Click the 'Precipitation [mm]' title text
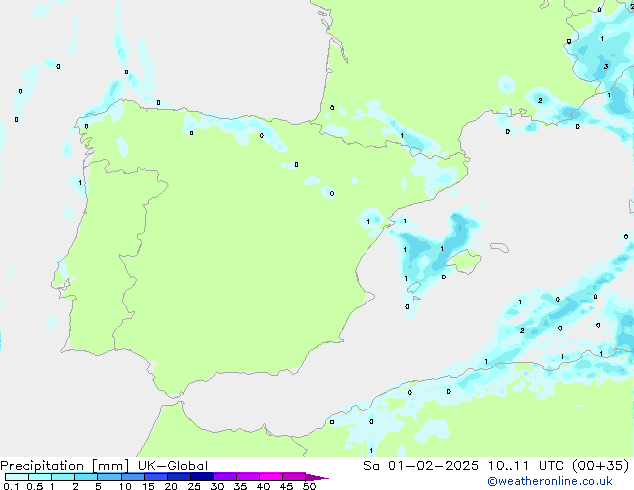This screenshot has width=634, height=490. (64, 466)
